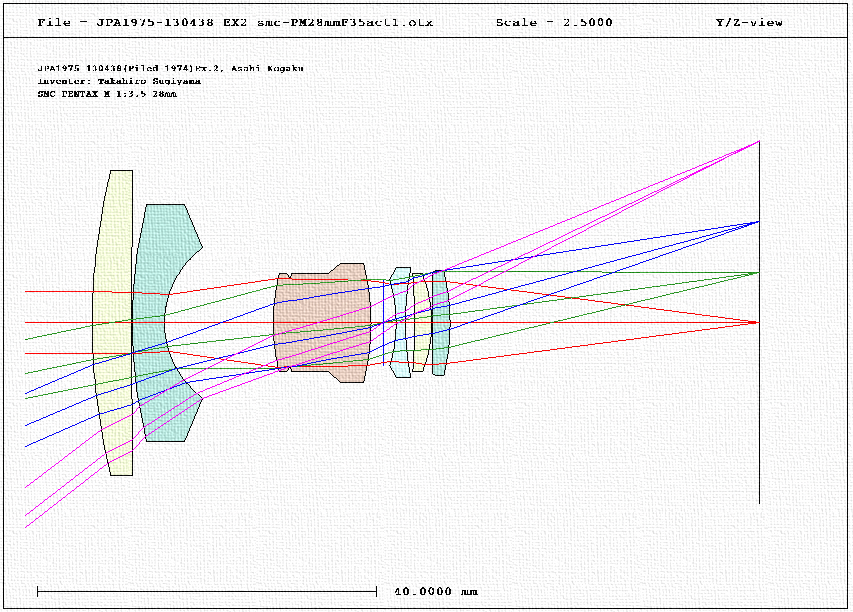Click the 'JPA1975 130438' patent caption line
The height and width of the screenshot is (612, 853).
(170, 69)
